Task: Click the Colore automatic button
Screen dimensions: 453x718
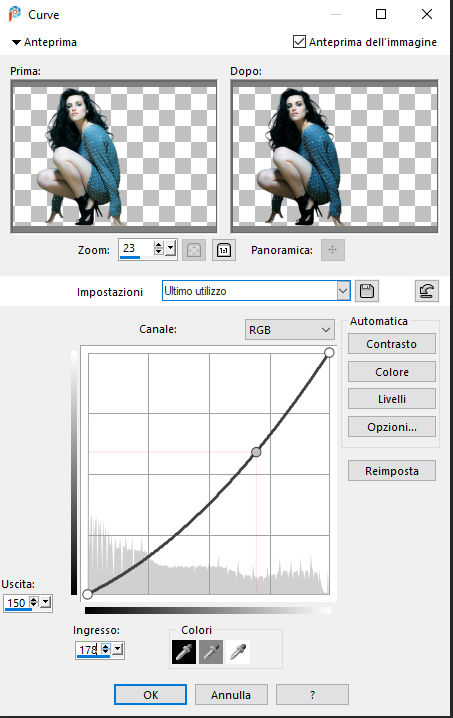Action: coord(392,372)
